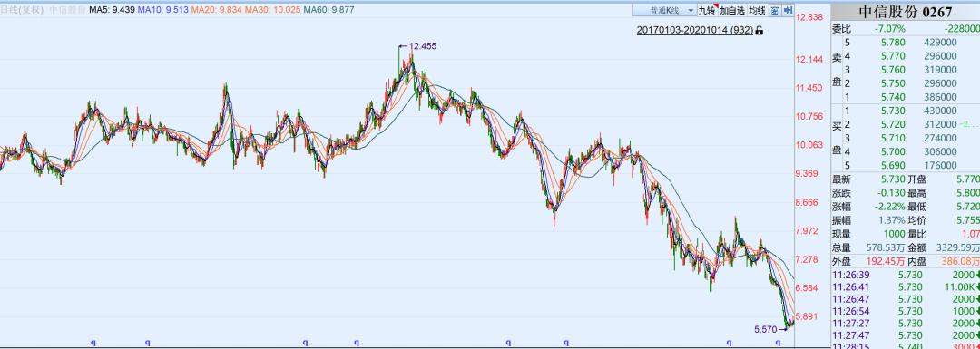This screenshot has width=980, height=349.
Task: Click the leftmost q event marker
Action: [x=93, y=342]
